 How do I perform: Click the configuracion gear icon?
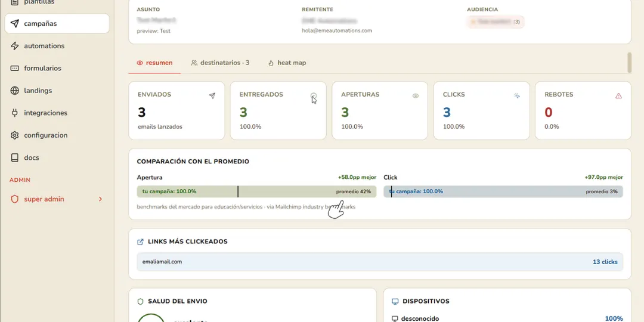(15, 135)
